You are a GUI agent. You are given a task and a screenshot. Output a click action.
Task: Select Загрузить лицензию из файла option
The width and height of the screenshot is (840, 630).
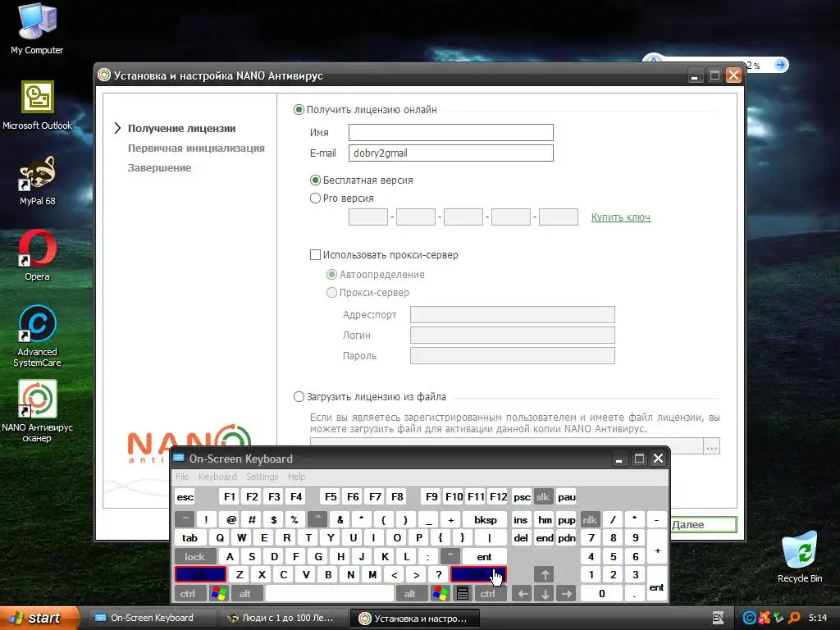click(x=370, y=397)
